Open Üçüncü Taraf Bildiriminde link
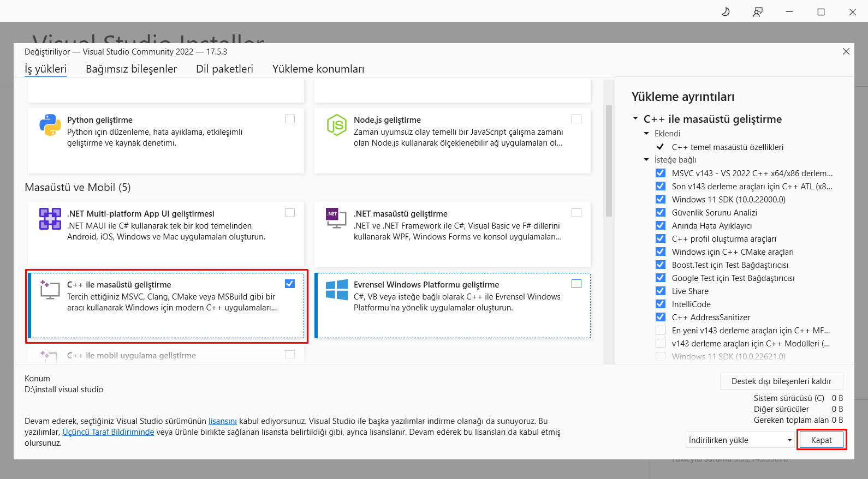Image resolution: width=868 pixels, height=479 pixels. click(x=108, y=432)
